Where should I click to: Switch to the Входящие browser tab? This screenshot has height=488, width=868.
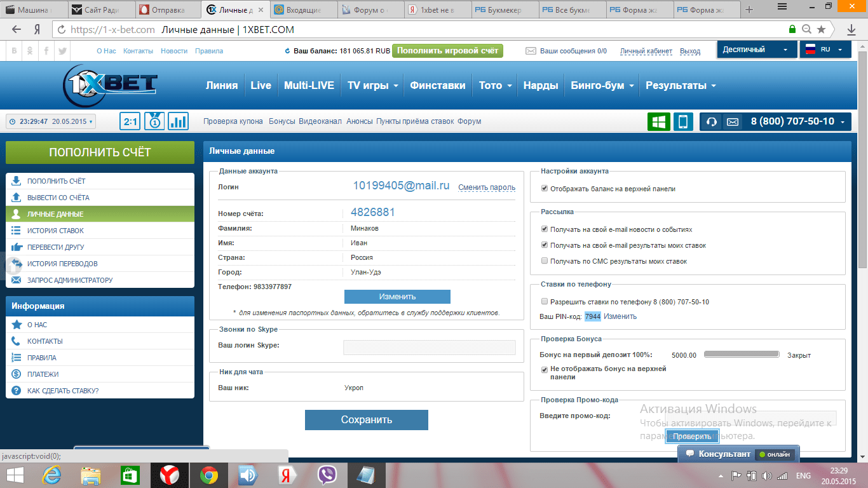(302, 10)
